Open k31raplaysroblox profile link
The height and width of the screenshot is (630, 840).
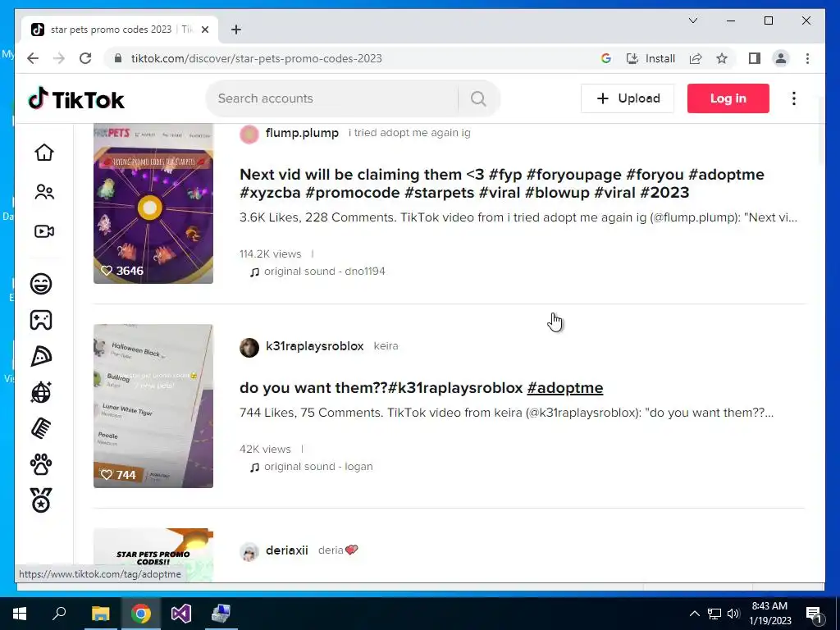tap(314, 346)
